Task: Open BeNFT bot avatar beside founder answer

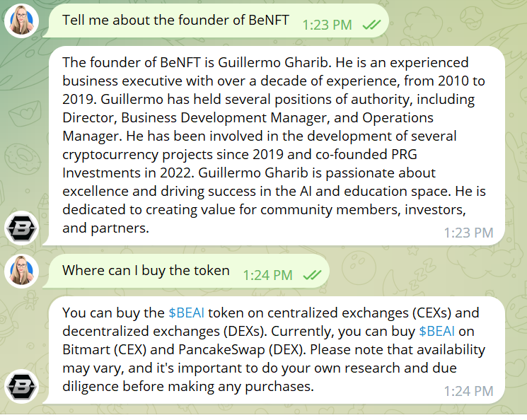Action: coord(21,228)
